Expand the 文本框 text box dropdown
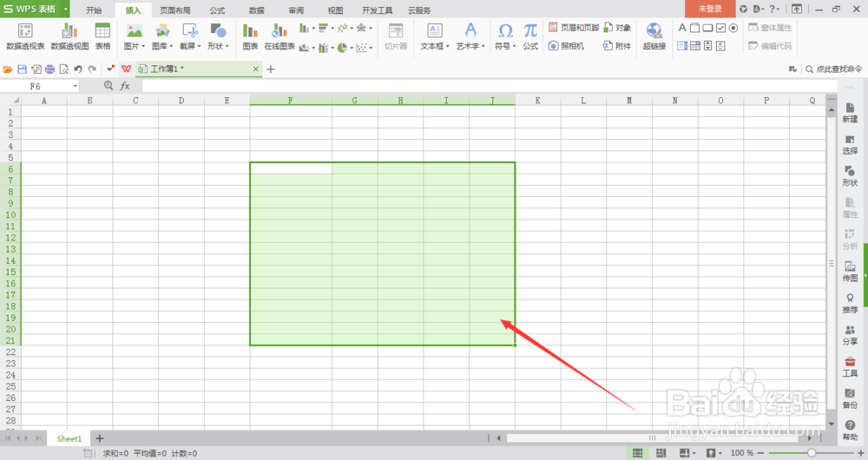The image size is (868, 460). (x=447, y=47)
